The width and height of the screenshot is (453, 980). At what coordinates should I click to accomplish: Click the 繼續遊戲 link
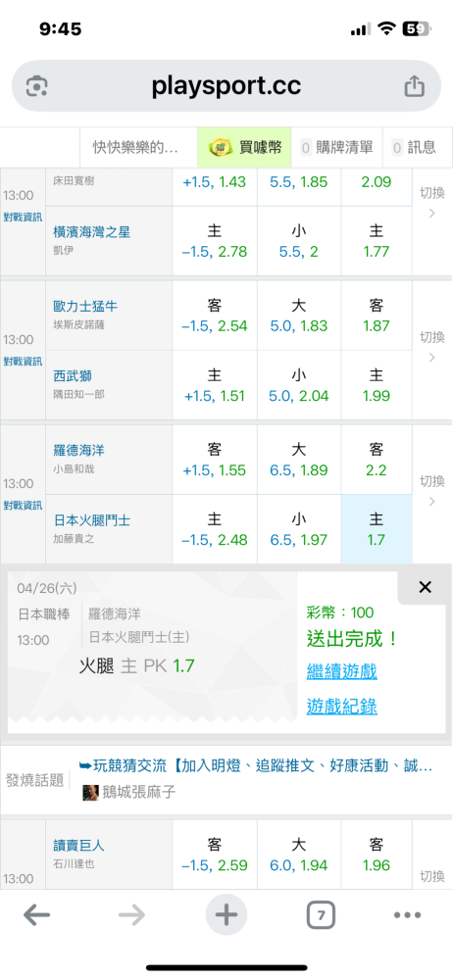pos(341,672)
